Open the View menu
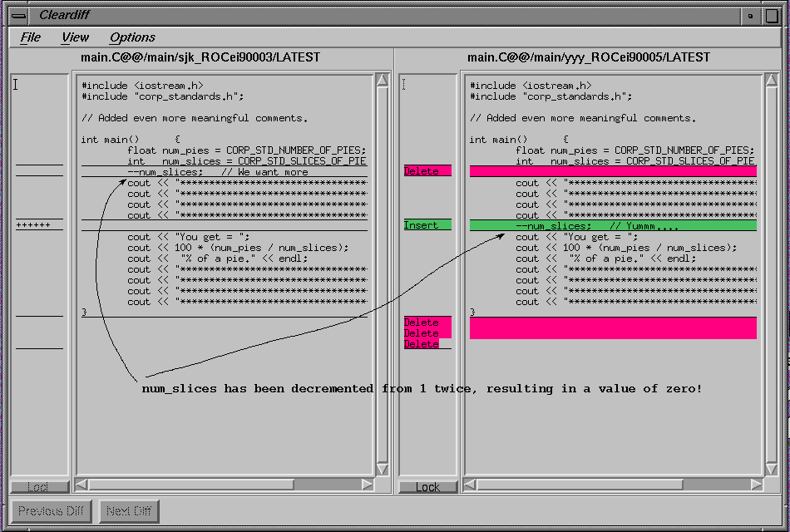 75,37
